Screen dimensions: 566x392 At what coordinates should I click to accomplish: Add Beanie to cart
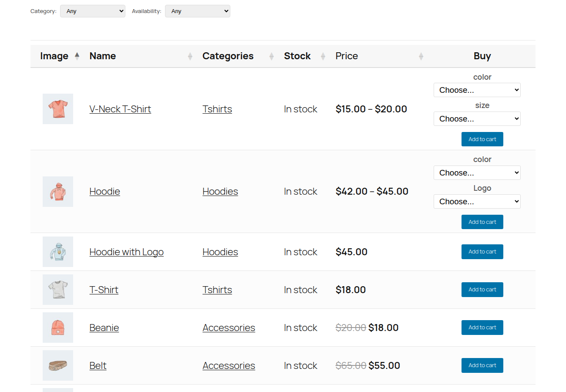coord(482,328)
